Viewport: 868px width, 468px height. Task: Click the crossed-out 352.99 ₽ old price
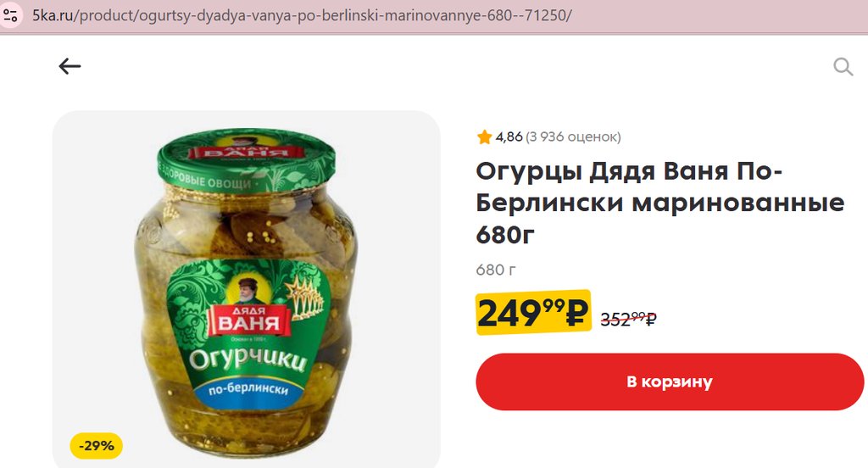[x=628, y=319]
